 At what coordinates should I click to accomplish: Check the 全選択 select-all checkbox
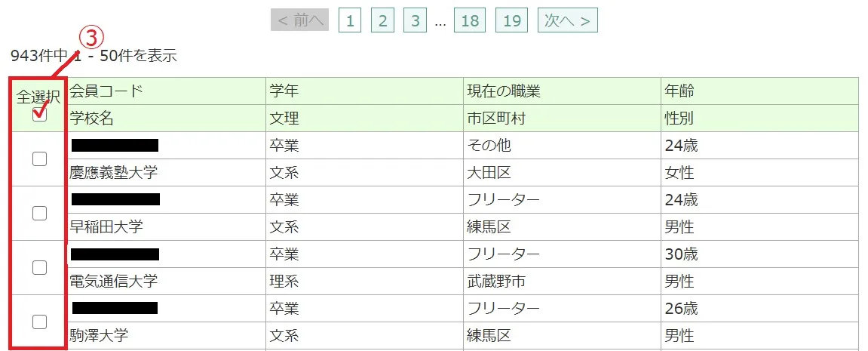(x=40, y=115)
